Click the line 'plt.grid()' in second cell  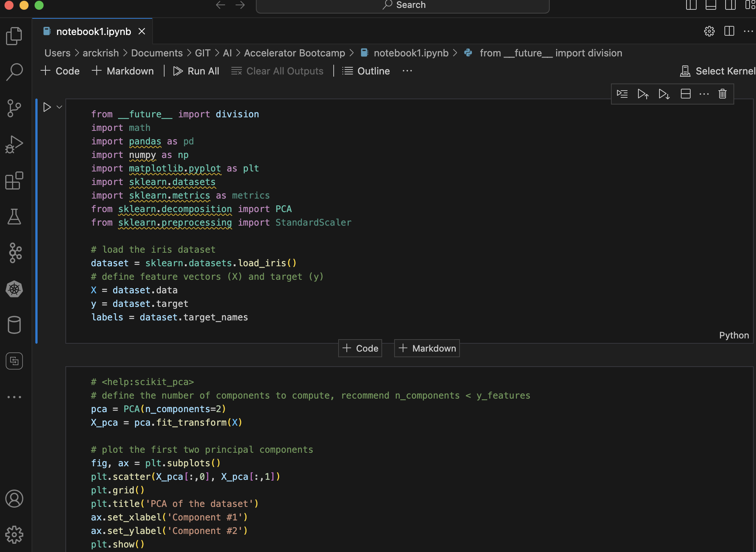tap(118, 490)
